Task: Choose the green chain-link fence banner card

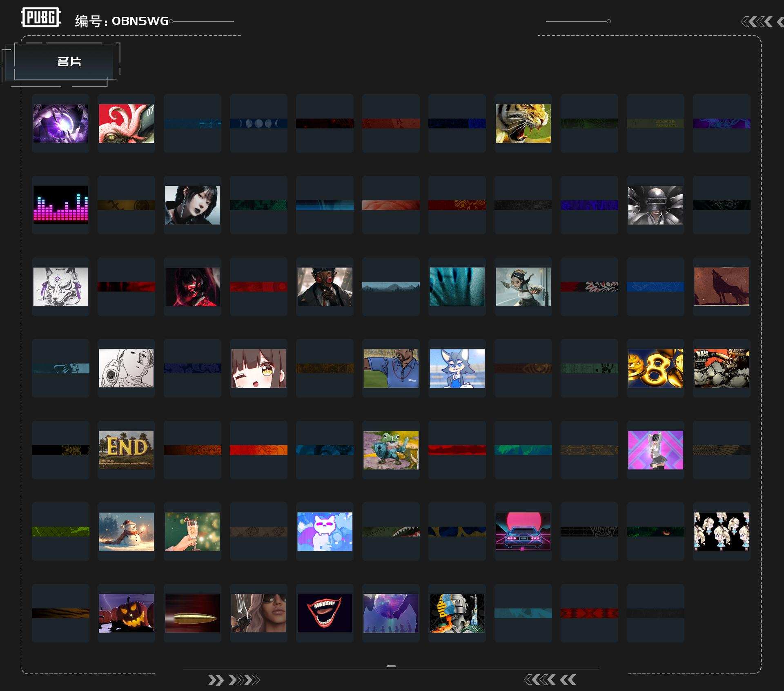Action: [60, 531]
